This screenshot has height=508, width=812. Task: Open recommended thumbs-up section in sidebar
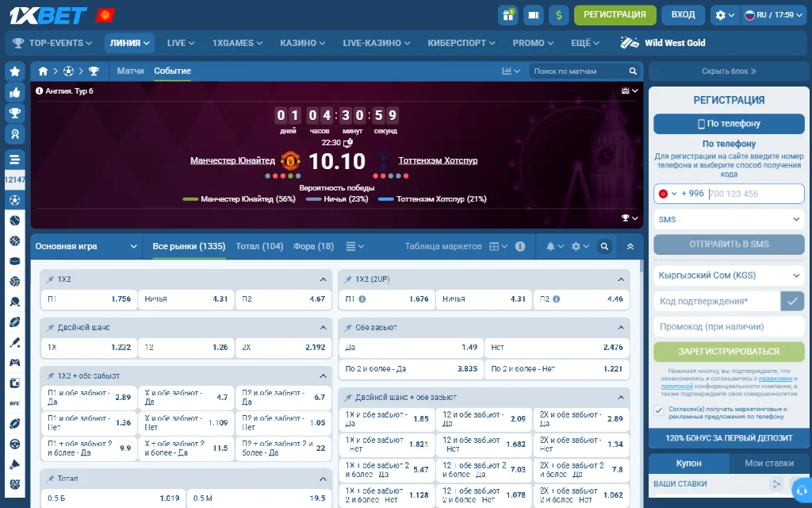[15, 93]
